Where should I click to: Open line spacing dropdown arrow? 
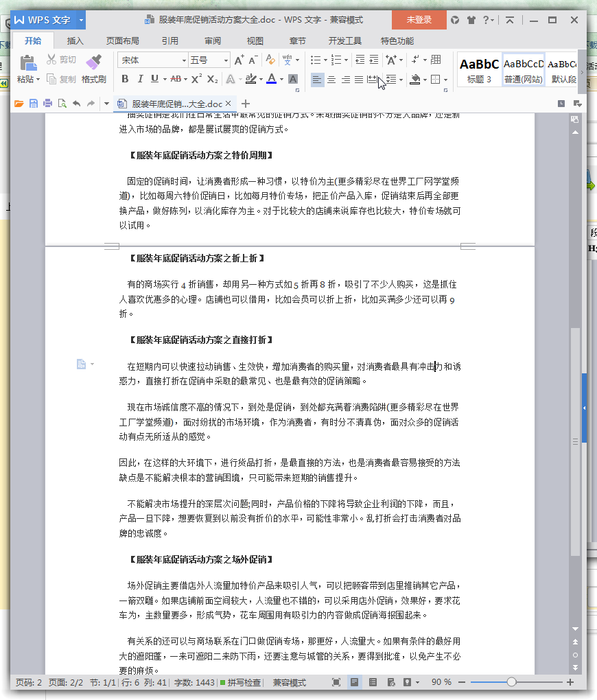point(401,80)
